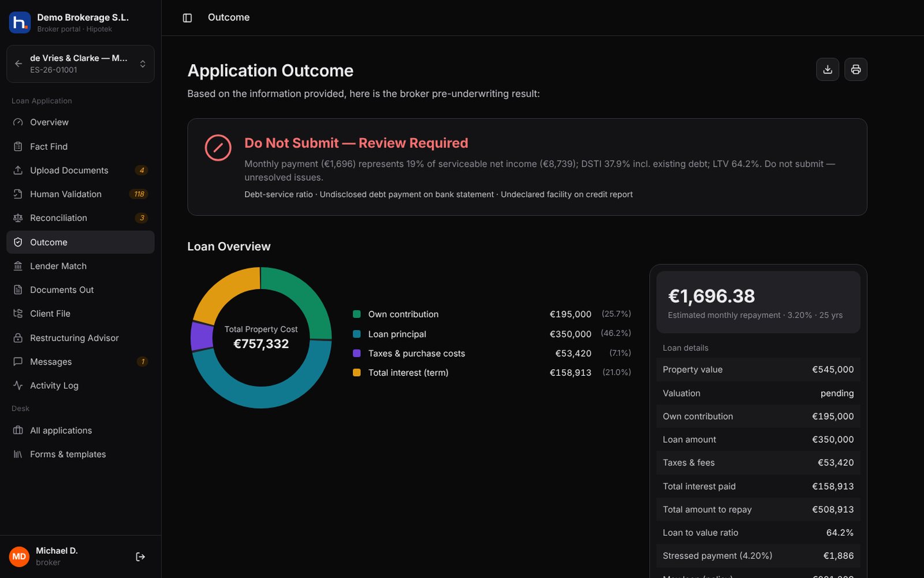The image size is (924, 578).
Task: Go back using the arrow beside de Vries & Clarke
Action: (18, 64)
